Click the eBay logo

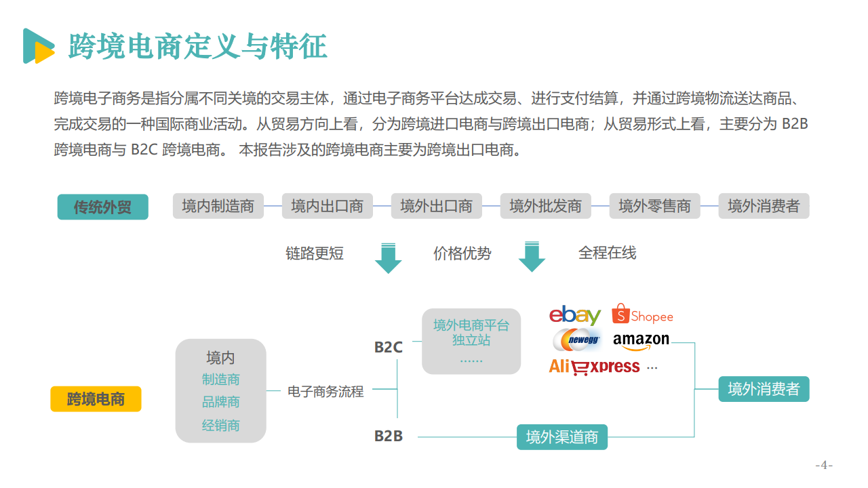[575, 315]
